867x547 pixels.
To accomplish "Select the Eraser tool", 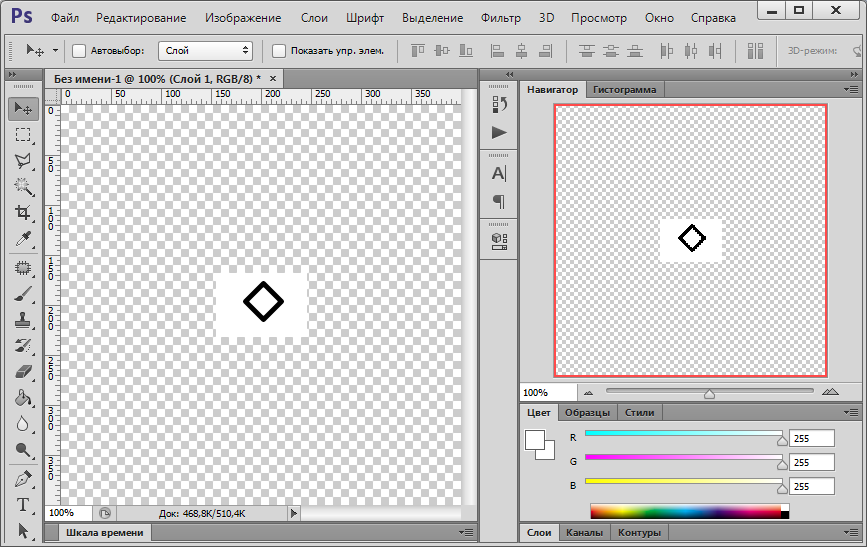I will [23, 372].
